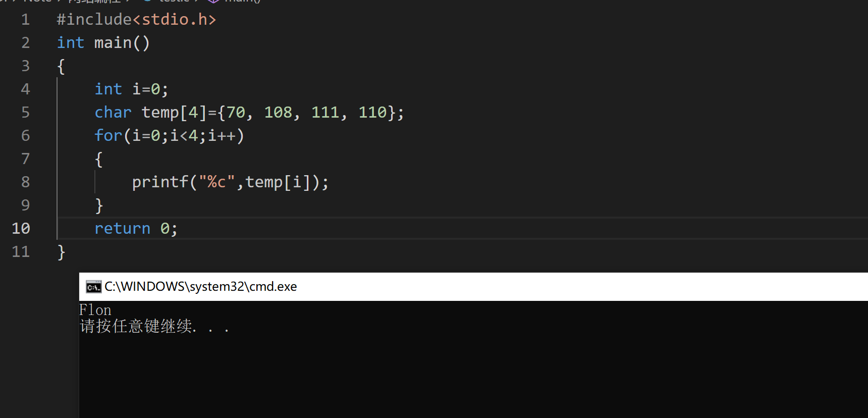The height and width of the screenshot is (418, 868).
Task: Select line number 4 in the gutter
Action: click(x=25, y=89)
